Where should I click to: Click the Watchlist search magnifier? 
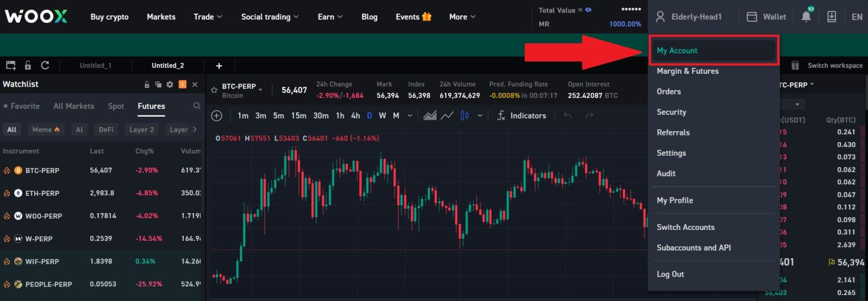point(197,106)
